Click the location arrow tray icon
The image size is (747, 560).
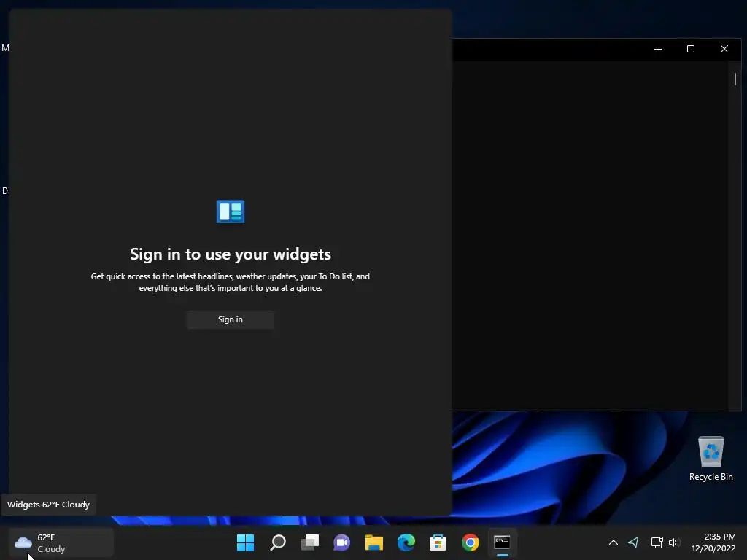point(634,542)
